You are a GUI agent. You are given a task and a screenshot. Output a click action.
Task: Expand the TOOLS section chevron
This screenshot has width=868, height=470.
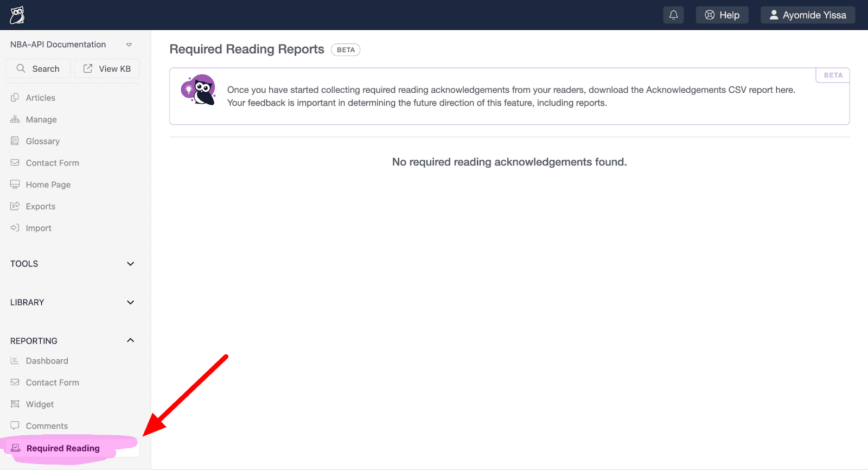point(130,264)
